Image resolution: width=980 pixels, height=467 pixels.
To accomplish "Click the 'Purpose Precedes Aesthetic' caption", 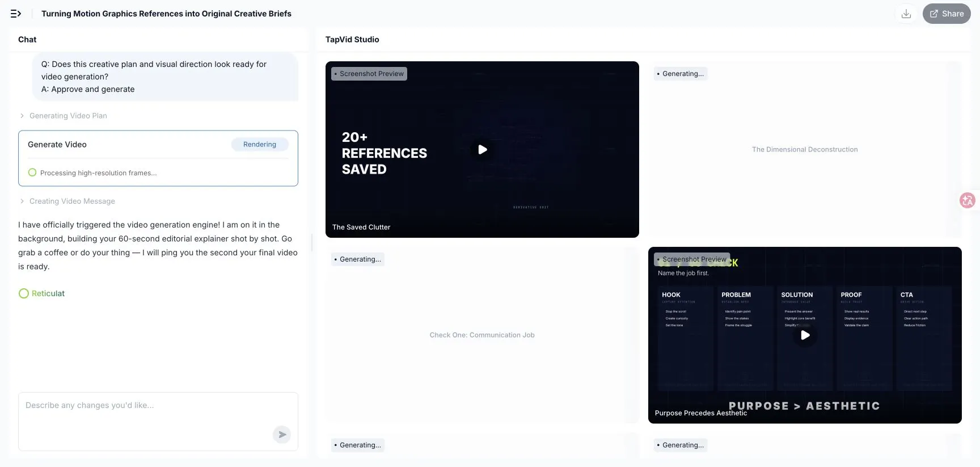I will pos(701,413).
